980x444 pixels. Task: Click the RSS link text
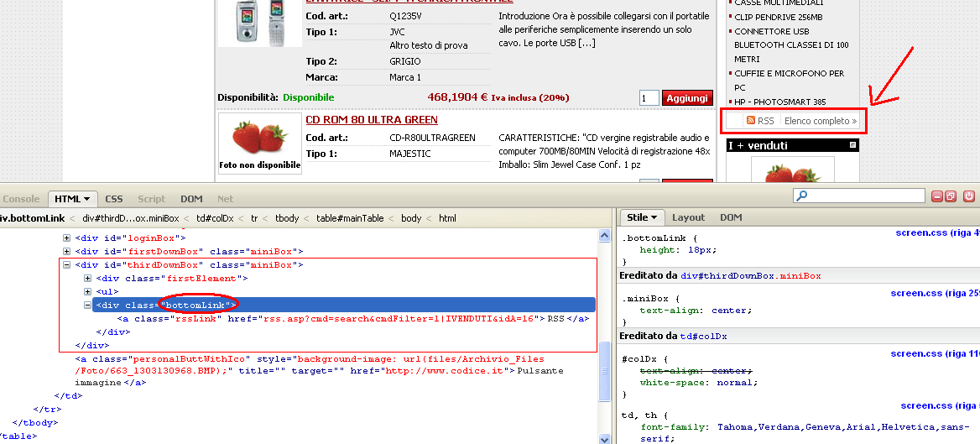[x=765, y=121]
